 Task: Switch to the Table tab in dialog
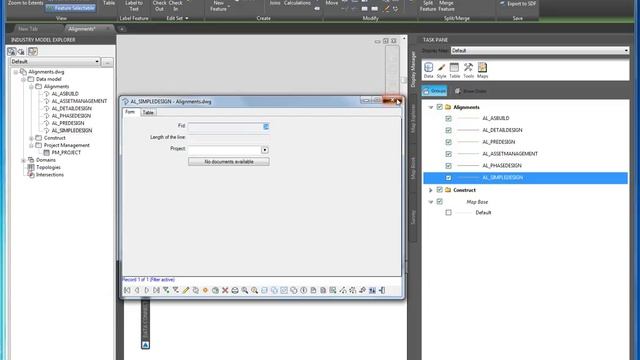coord(148,113)
